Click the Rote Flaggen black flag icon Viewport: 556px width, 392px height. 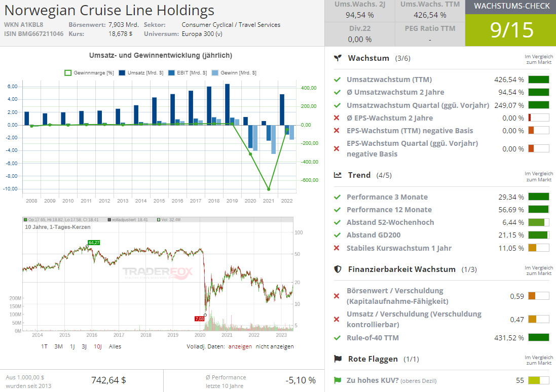click(338, 359)
